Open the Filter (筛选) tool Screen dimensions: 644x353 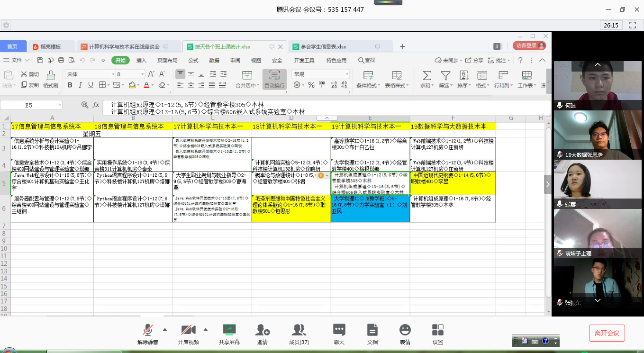(445, 76)
